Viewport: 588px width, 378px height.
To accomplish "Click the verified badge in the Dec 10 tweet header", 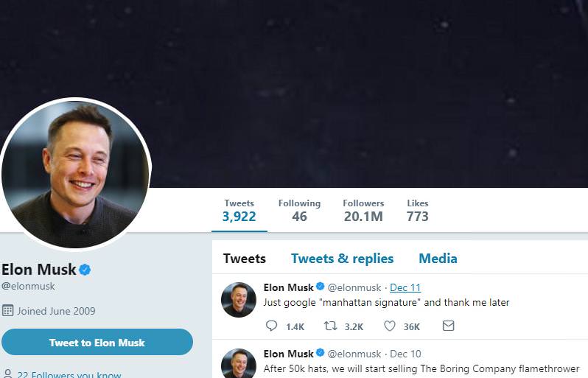I will point(321,352).
